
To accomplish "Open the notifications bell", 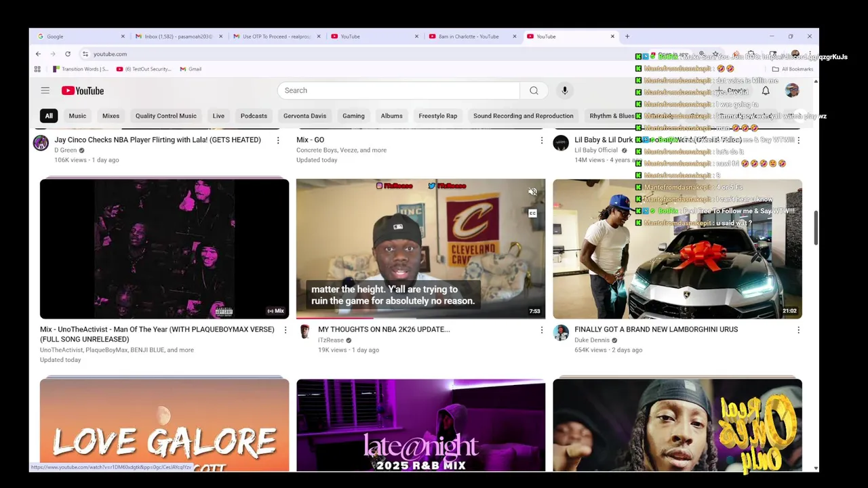I will click(766, 90).
